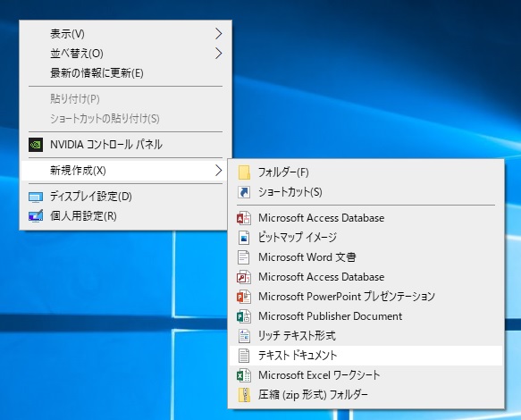Image resolution: width=521 pixels, height=420 pixels.
Task: Click the display settings monitor icon
Action: (x=36, y=197)
